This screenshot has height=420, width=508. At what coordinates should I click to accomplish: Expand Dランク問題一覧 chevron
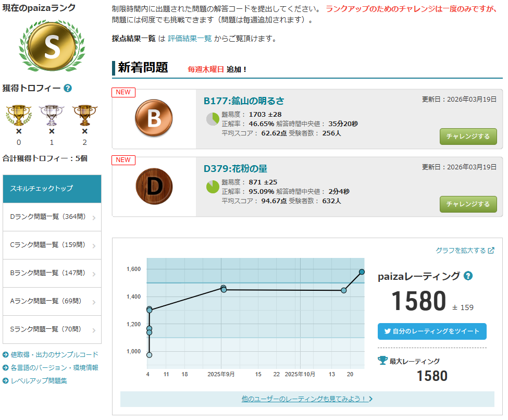[x=94, y=218]
